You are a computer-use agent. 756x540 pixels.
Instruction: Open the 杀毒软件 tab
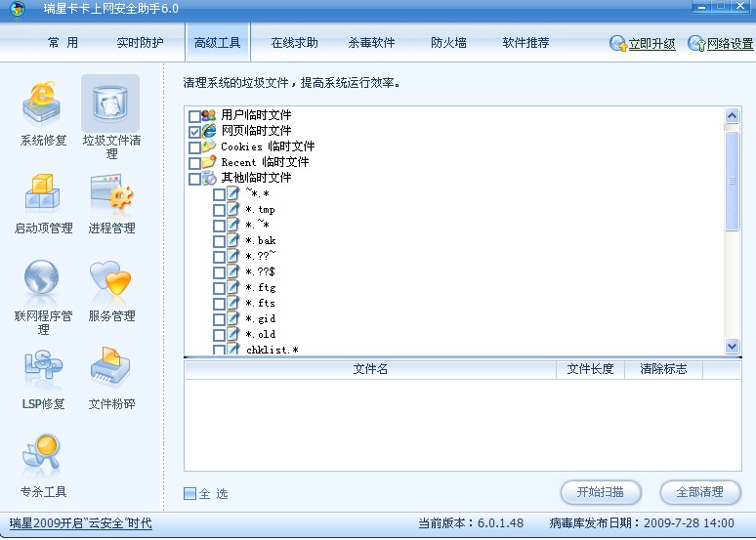pyautogui.click(x=371, y=42)
